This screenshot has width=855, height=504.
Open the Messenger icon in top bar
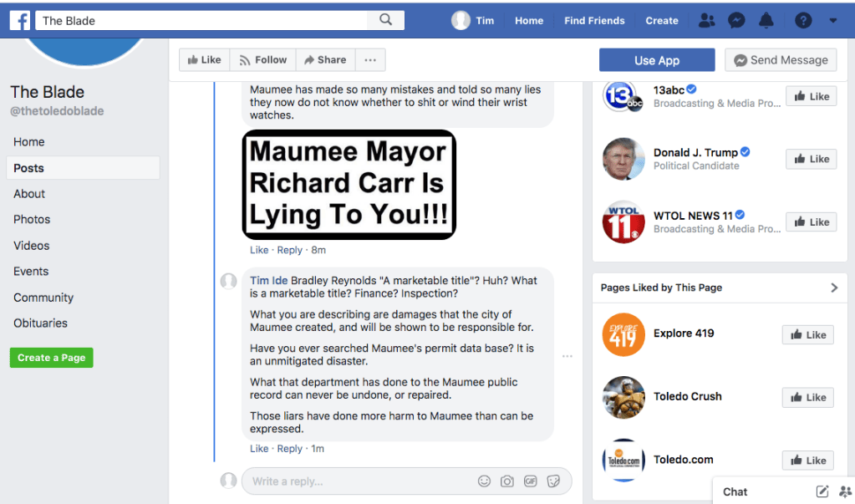pyautogui.click(x=736, y=21)
